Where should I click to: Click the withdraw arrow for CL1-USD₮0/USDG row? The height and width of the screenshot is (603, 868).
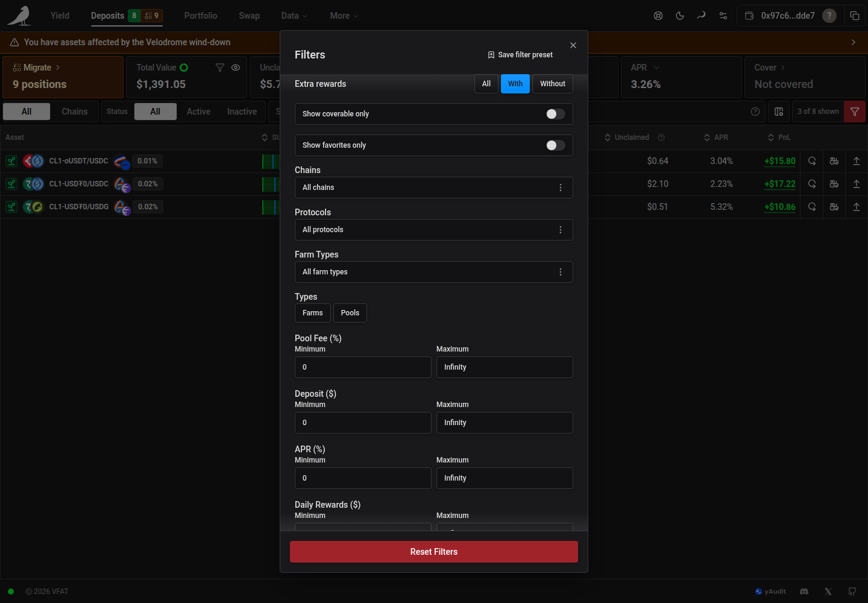(857, 207)
